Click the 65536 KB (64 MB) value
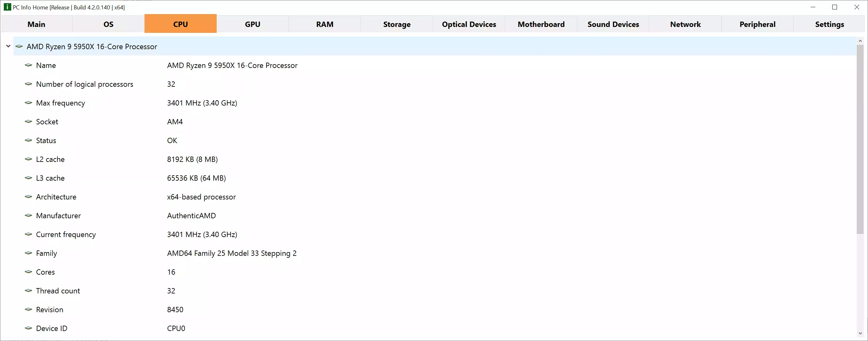The image size is (868, 341). coord(196,178)
